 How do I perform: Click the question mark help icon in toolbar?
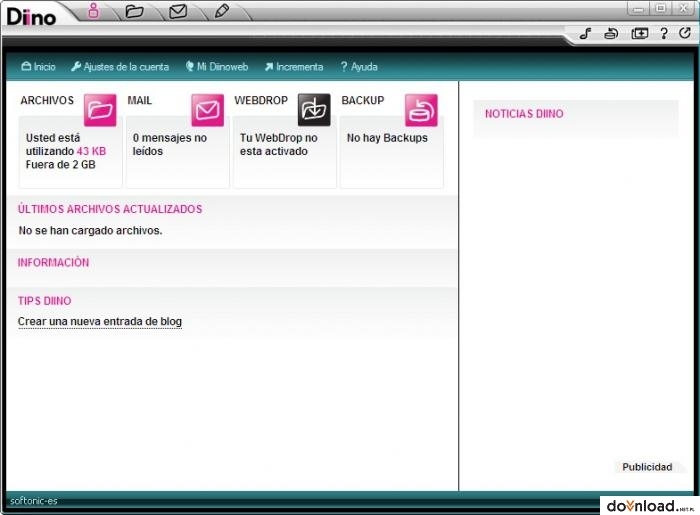pyautogui.click(x=664, y=33)
